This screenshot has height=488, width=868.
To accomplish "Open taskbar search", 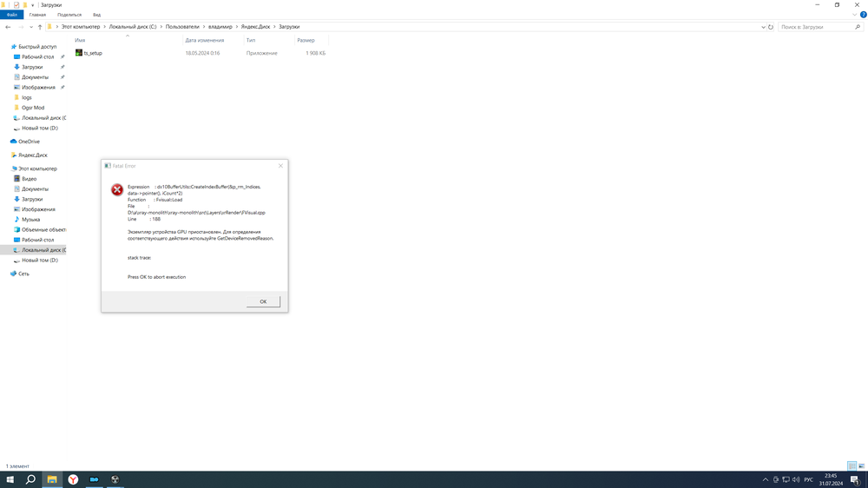I will pos(31,479).
